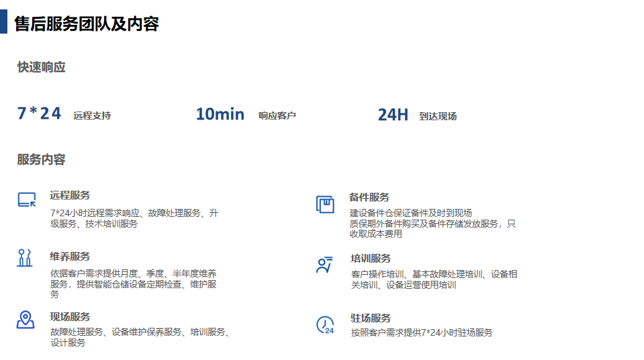Click the 驻场服务 description text
The height and width of the screenshot is (360, 644).
(x=422, y=332)
